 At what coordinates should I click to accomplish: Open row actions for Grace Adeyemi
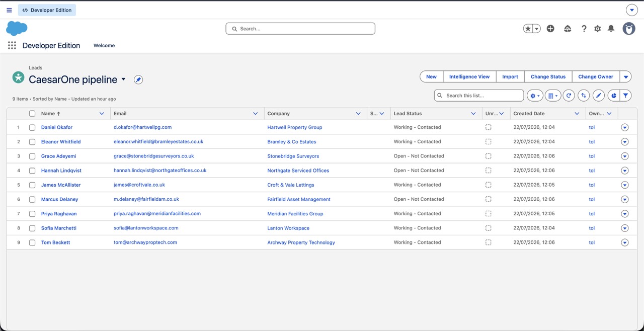tap(625, 156)
